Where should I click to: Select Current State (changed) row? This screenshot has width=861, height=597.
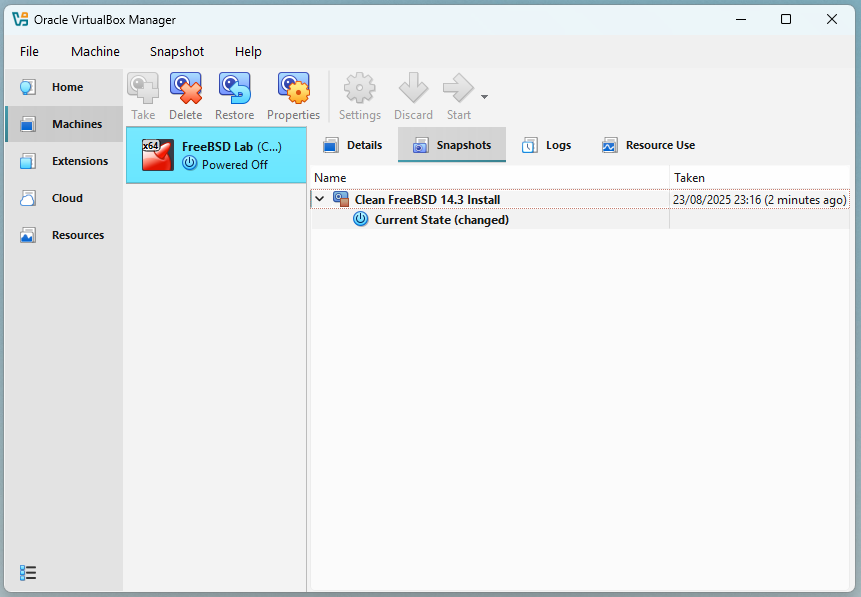tap(580, 220)
